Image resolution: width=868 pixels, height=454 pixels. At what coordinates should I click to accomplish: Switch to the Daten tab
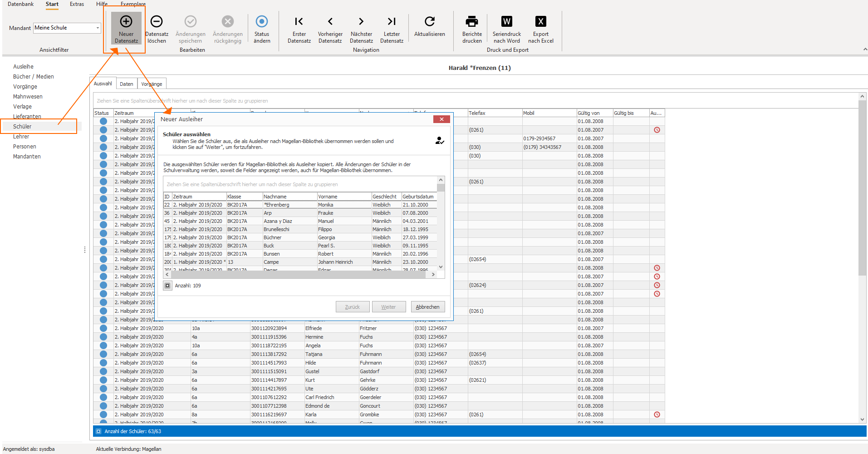pos(127,84)
